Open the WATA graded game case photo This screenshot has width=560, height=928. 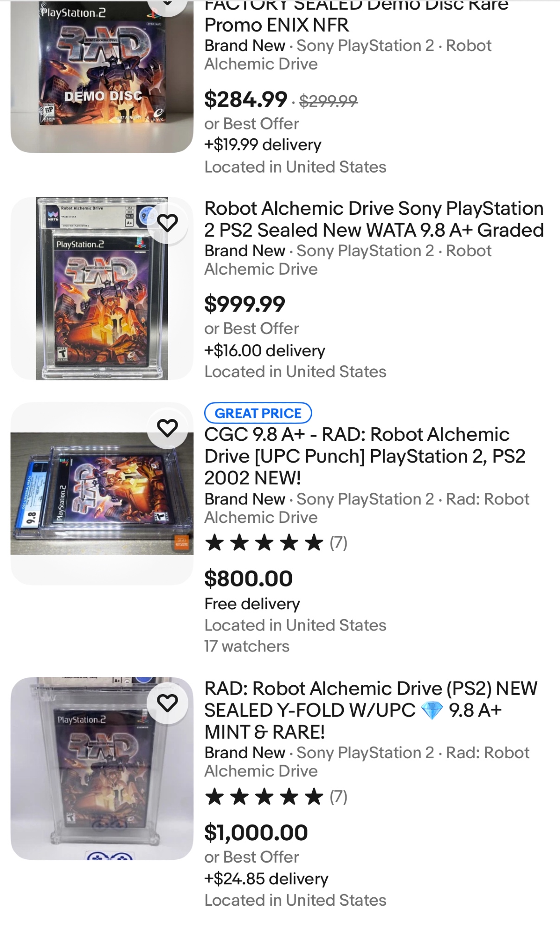click(102, 289)
